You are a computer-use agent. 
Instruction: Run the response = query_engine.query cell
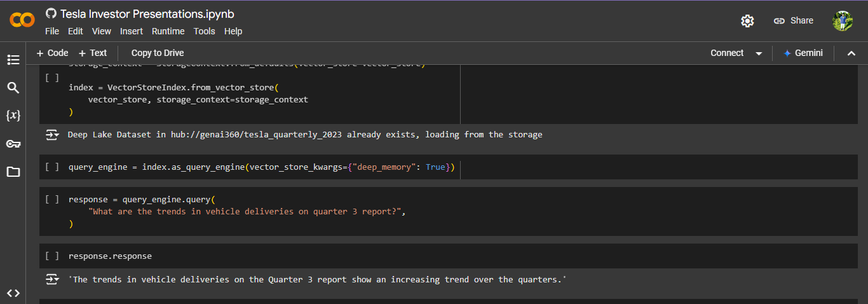point(52,199)
